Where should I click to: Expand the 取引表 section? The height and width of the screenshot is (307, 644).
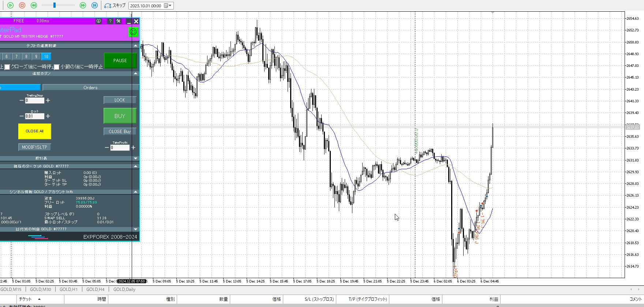pos(136,158)
